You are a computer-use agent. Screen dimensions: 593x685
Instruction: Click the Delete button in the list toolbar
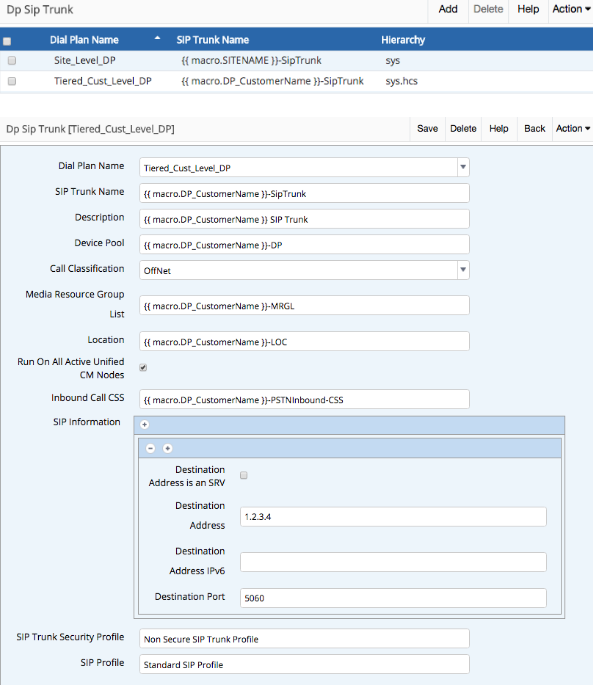tap(488, 9)
